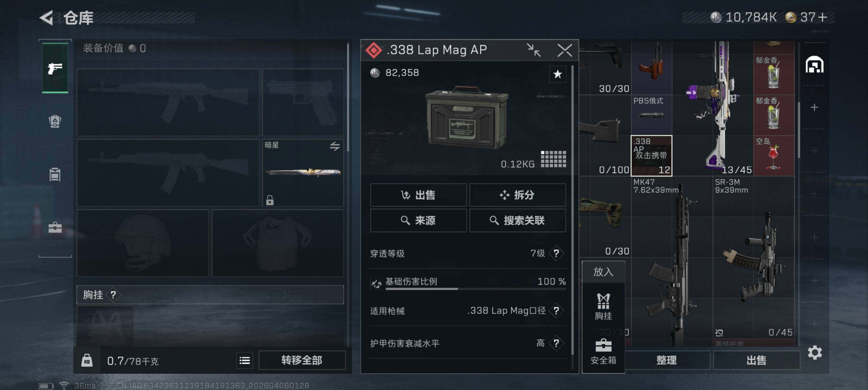This screenshot has height=390, width=868.
Task: Open the safe box briefcase tab in sidebar
Action: click(x=55, y=228)
